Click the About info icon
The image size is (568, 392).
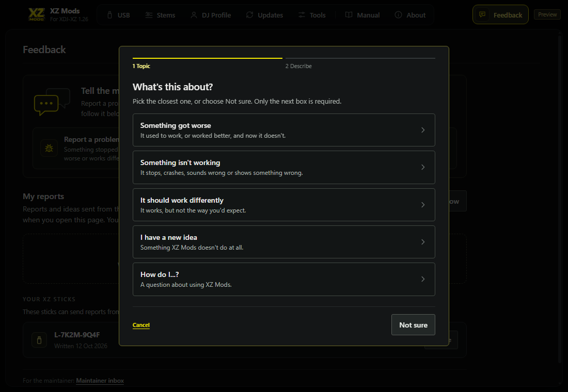[x=399, y=15]
